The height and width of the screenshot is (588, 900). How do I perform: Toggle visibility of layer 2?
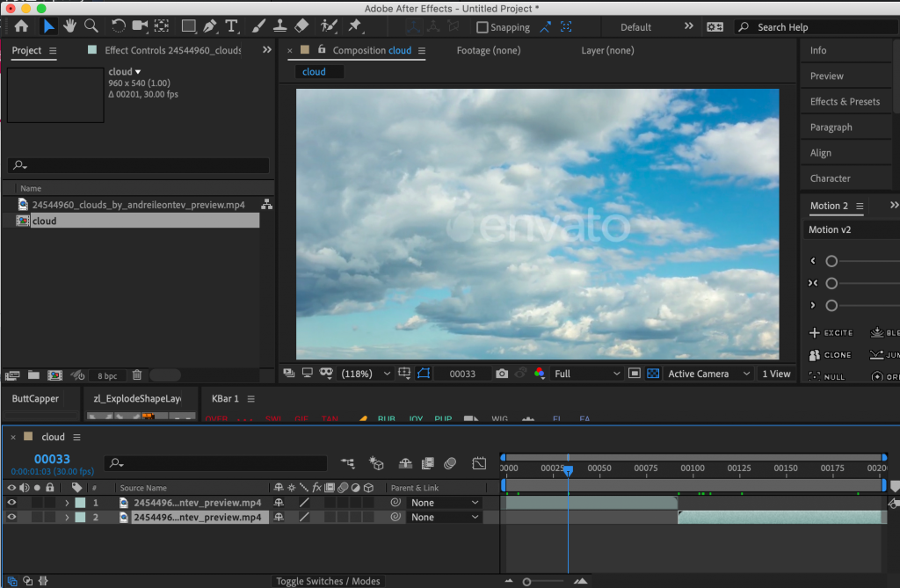tap(11, 518)
